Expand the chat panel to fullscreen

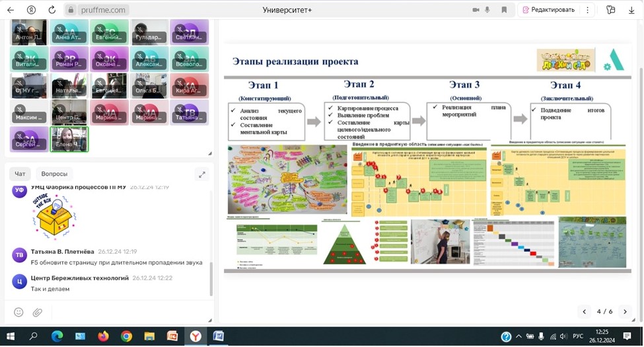click(x=201, y=174)
